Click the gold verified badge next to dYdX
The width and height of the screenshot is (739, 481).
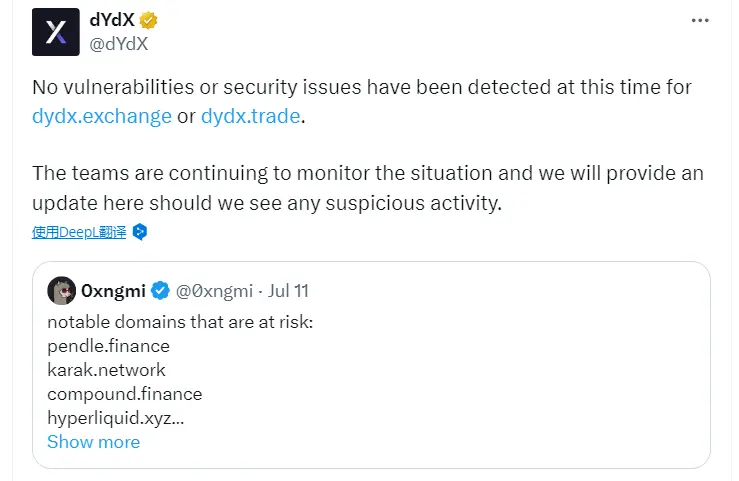(x=149, y=20)
